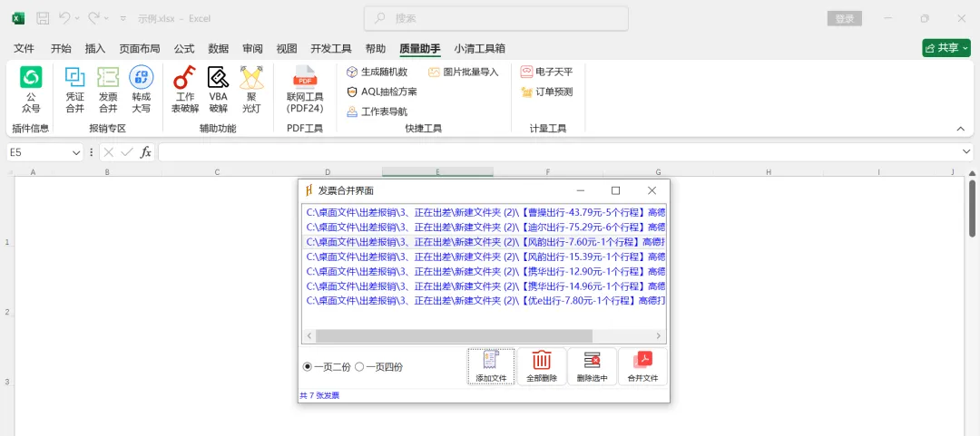Choose 生成随机数 quick tool
The width and height of the screenshot is (980, 436).
pos(377,72)
